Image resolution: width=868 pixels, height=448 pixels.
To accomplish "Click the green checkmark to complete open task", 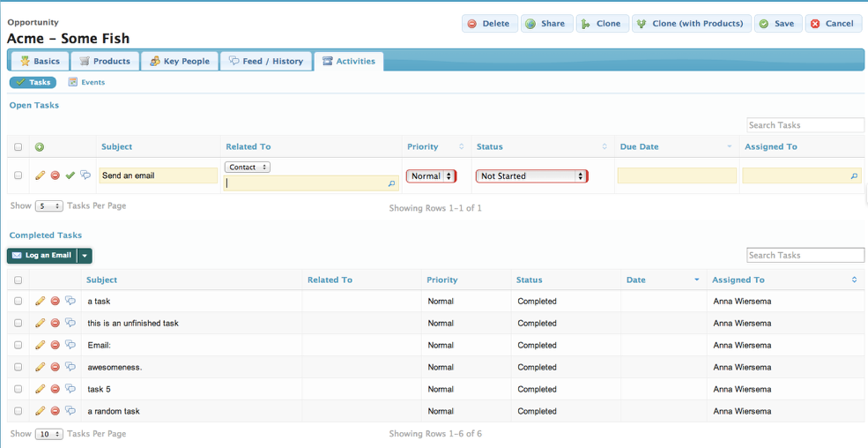I will tap(70, 175).
